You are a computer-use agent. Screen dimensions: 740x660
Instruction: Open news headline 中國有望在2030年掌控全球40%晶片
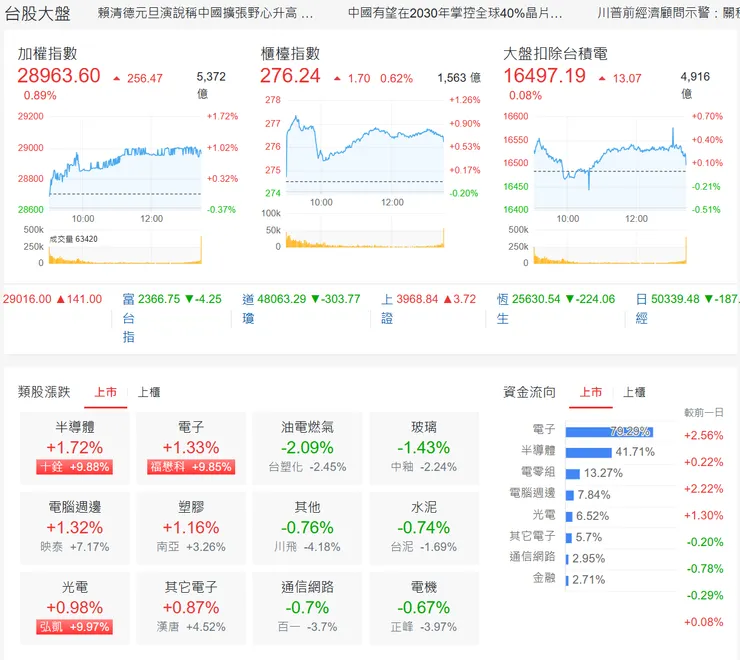coord(455,13)
